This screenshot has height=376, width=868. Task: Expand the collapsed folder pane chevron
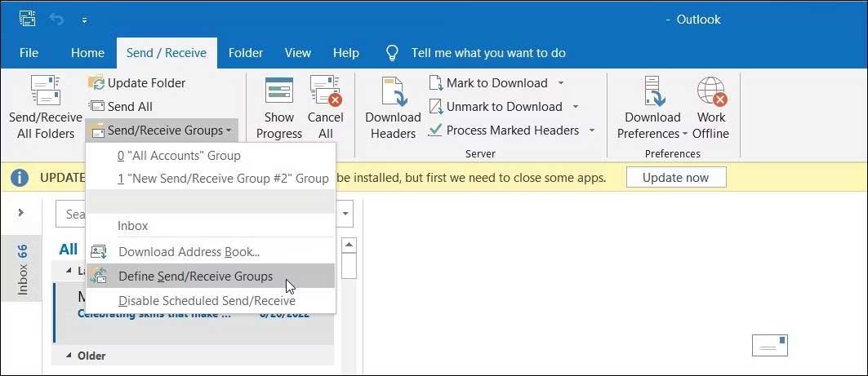(21, 213)
